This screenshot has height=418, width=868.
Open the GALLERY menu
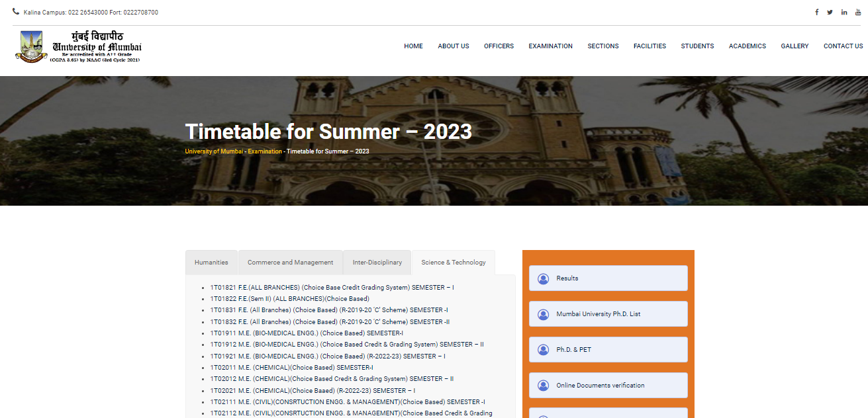[795, 46]
